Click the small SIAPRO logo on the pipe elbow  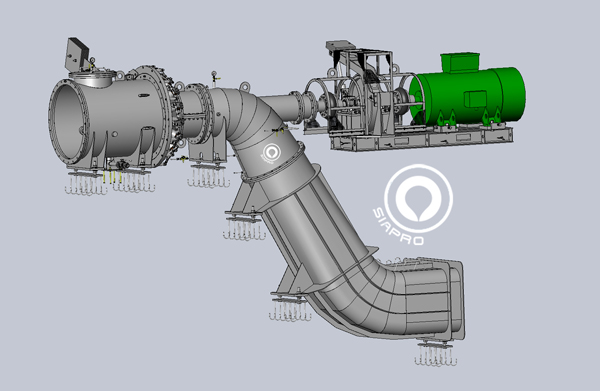271,153
